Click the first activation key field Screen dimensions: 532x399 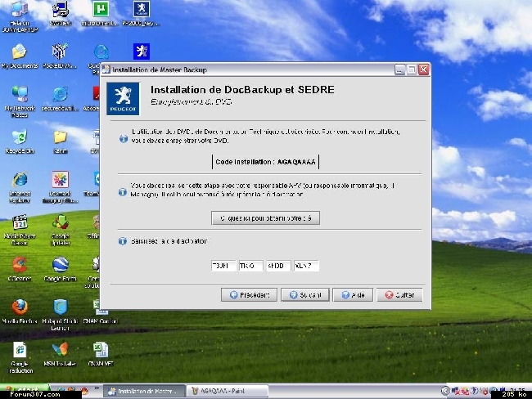pyautogui.click(x=223, y=266)
